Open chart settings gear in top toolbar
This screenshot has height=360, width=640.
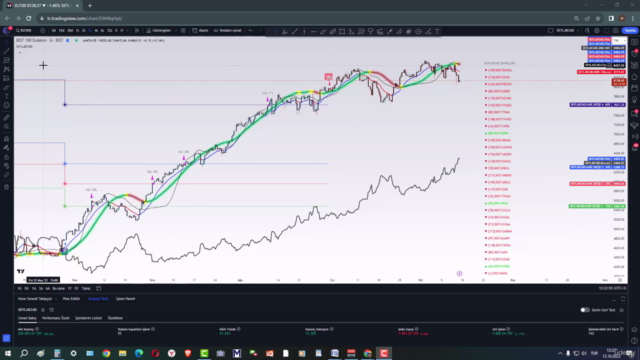pyautogui.click(x=597, y=31)
